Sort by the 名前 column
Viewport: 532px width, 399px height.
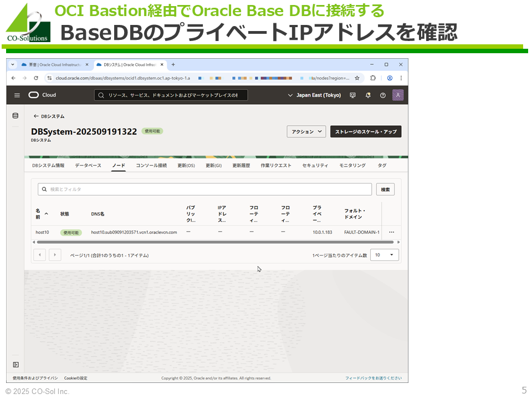(x=42, y=214)
